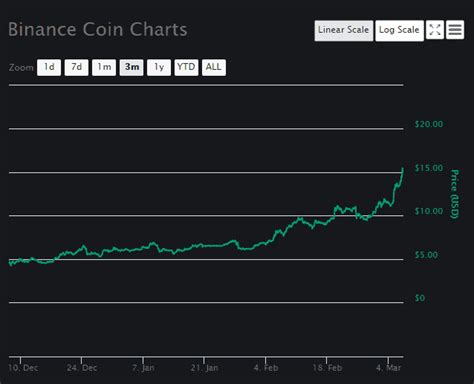Click the 4. Mar timeline tick
The height and width of the screenshot is (384, 474).
pos(388,368)
